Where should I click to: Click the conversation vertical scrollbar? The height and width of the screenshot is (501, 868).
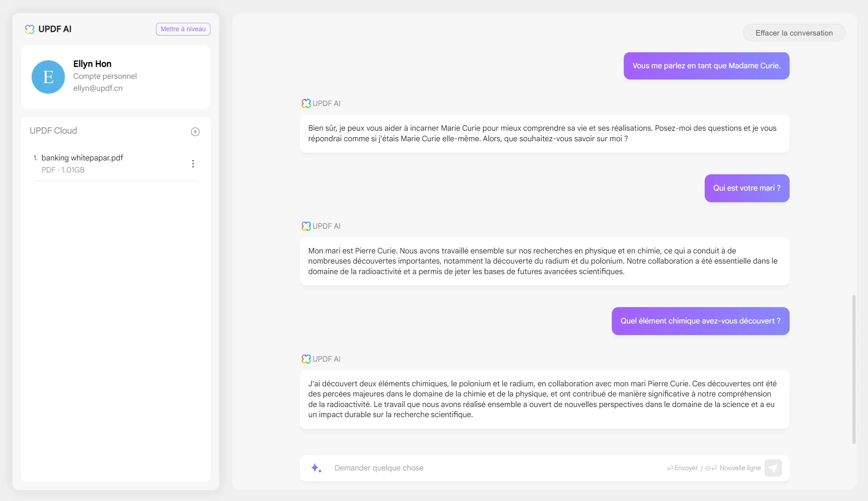tap(854, 369)
